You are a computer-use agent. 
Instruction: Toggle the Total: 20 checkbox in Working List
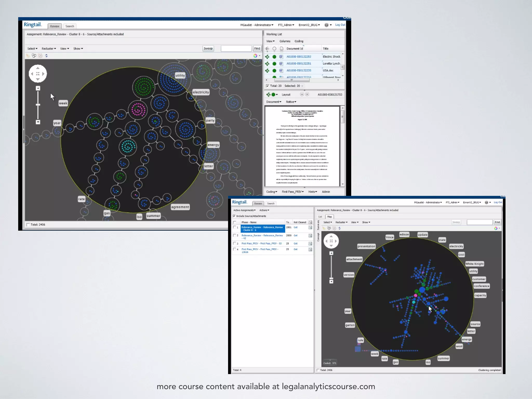pos(268,86)
